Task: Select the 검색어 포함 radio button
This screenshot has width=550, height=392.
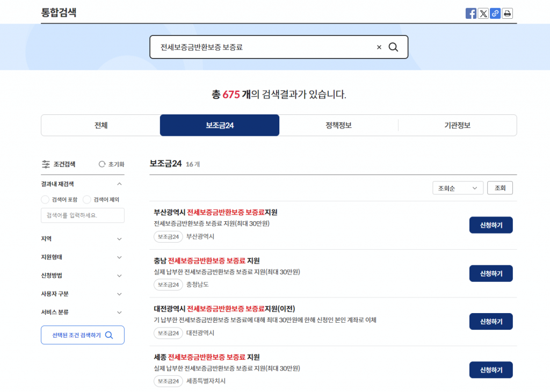Action: point(45,200)
